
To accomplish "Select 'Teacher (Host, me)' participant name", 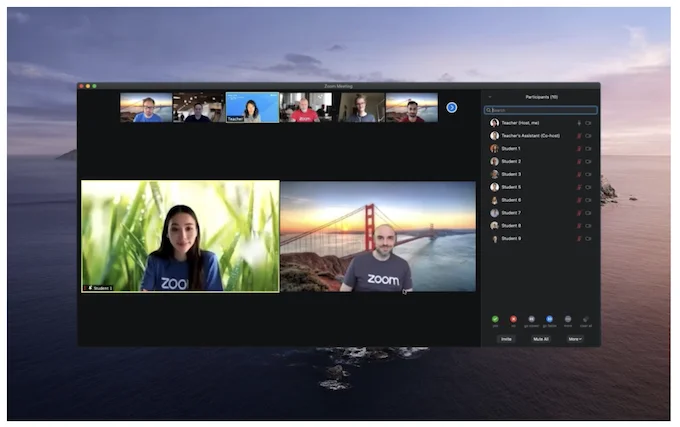I will click(x=520, y=123).
